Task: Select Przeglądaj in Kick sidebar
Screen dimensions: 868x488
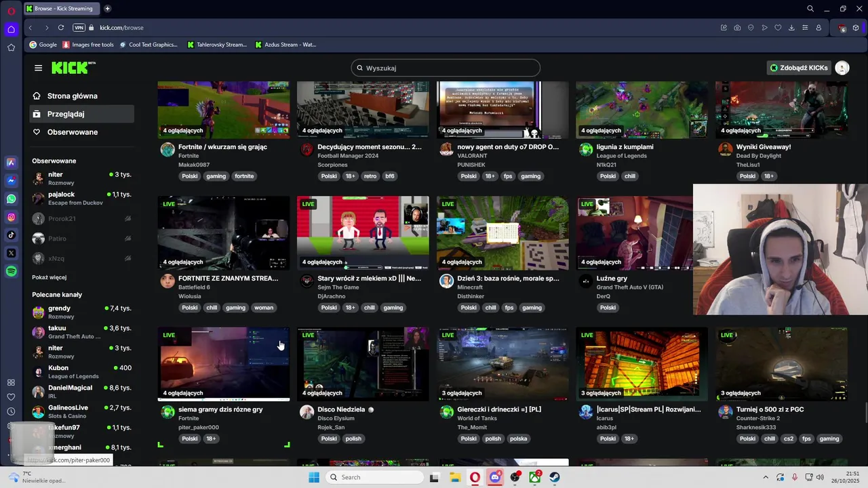Action: (82, 114)
